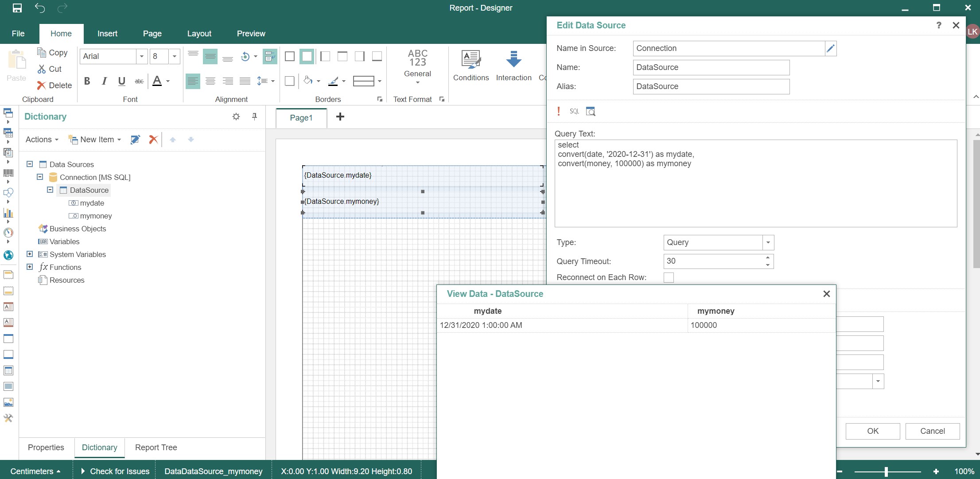The image size is (980, 479).
Task: Switch to the Properties panel tab
Action: (x=46, y=448)
